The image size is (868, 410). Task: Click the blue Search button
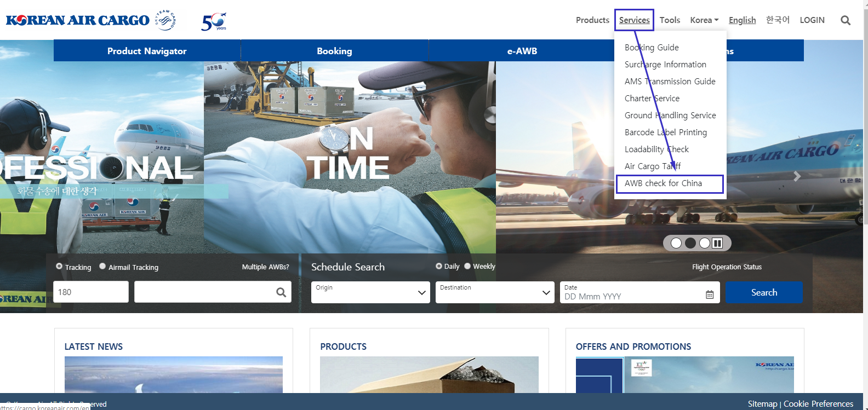(764, 292)
